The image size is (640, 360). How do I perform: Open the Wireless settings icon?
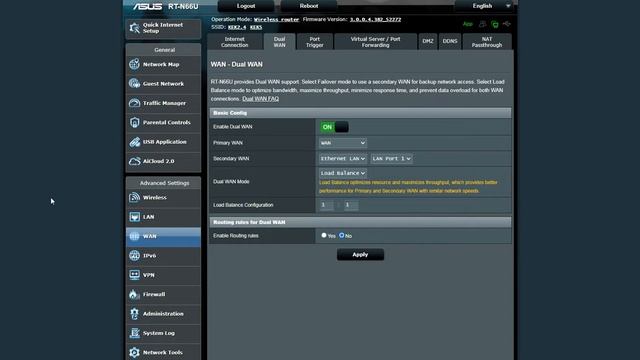pos(134,198)
